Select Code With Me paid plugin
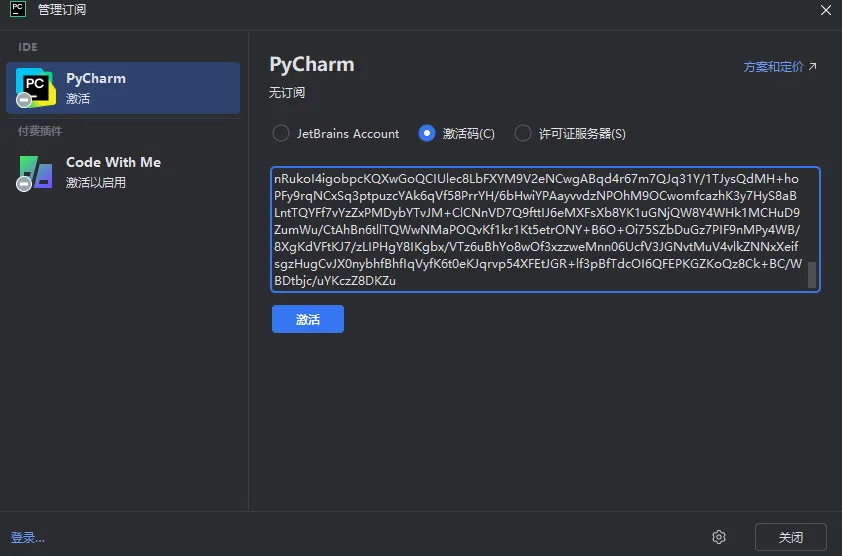Image resolution: width=842 pixels, height=556 pixels. click(x=123, y=172)
